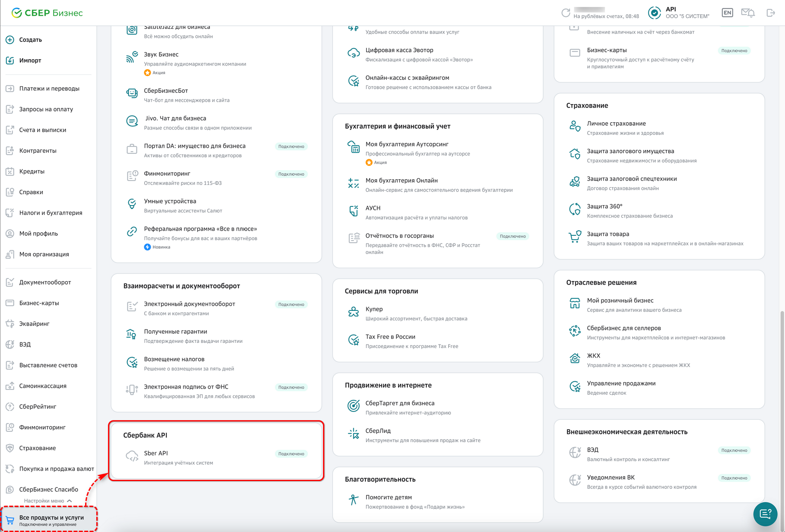This screenshot has height=532, width=785.
Task: Click the Jivo chat icon
Action: 132,121
